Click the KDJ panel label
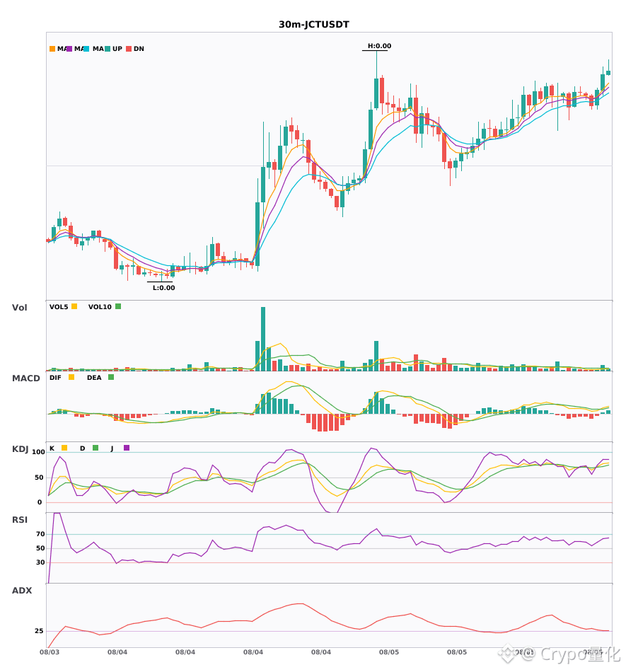The image size is (626, 672). (x=20, y=449)
